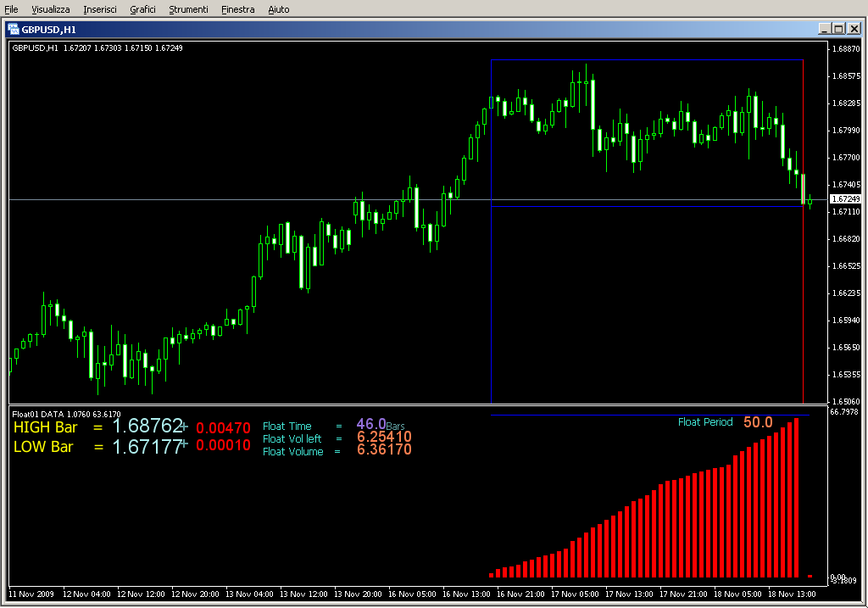Open the Visualizza menu
868x608 pixels.
[50, 9]
